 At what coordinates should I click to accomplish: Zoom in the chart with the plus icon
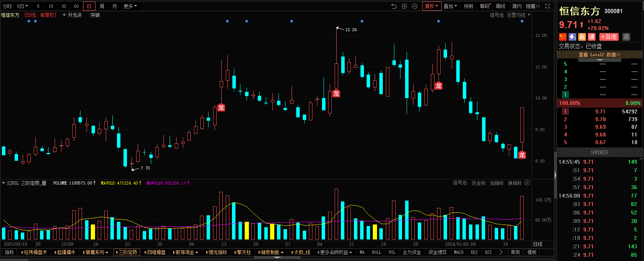(x=404, y=6)
